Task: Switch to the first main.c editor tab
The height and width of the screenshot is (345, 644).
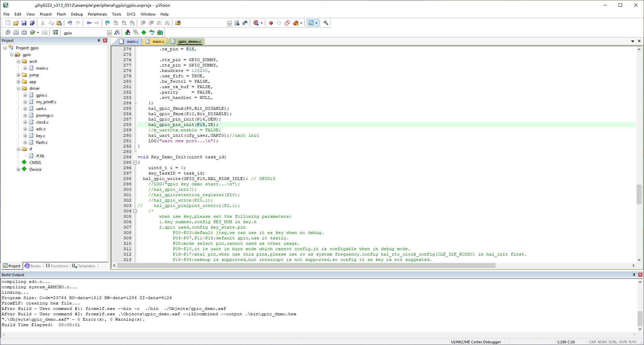Action: (129, 42)
